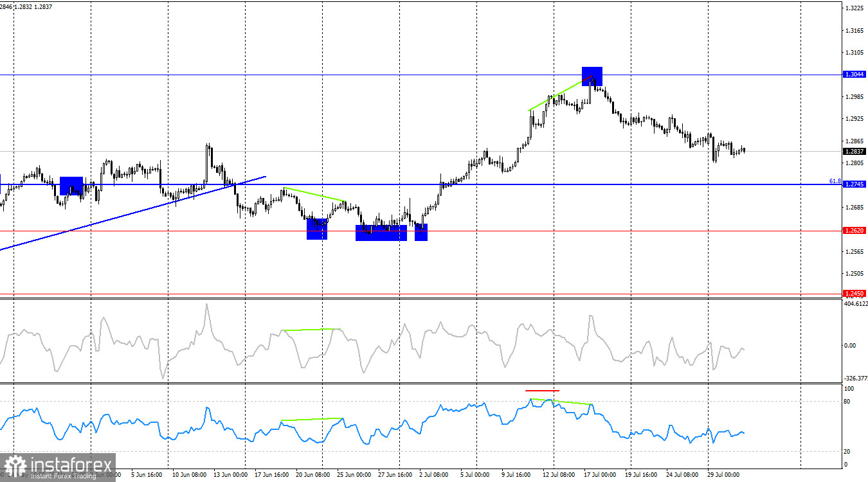Image resolution: width=868 pixels, height=482 pixels.
Task: Click the 404.6122 indicator scale value
Action: pos(856,304)
